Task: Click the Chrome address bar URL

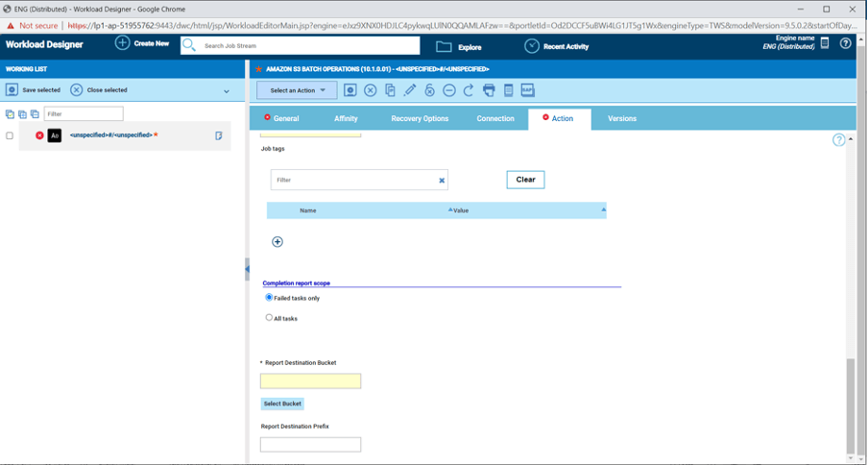Action: 460,26
